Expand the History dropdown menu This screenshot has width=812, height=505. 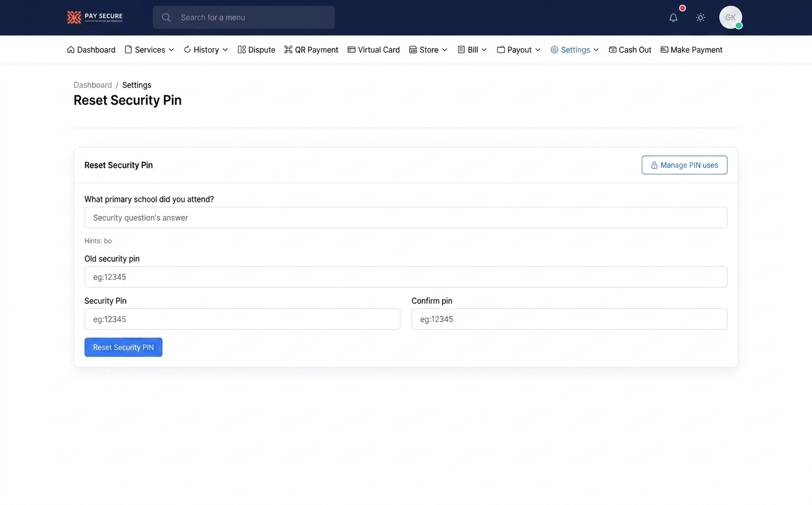[x=206, y=50]
